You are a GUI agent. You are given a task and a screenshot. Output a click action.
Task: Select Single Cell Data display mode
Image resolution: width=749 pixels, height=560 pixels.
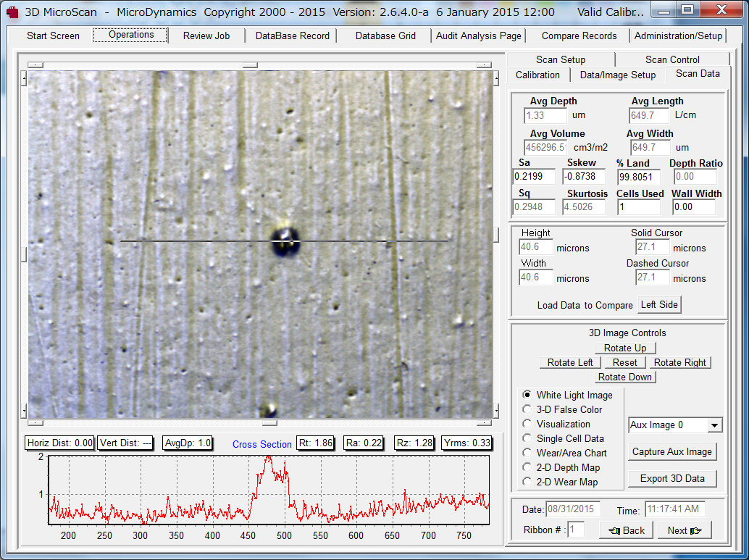(527, 438)
